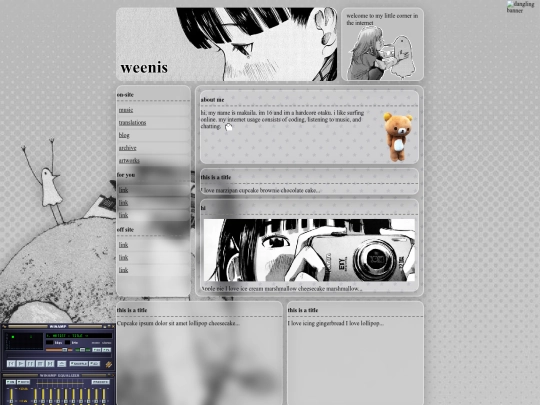This screenshot has height=405, width=540.
Task: Open the archive link
Action: 127,148
